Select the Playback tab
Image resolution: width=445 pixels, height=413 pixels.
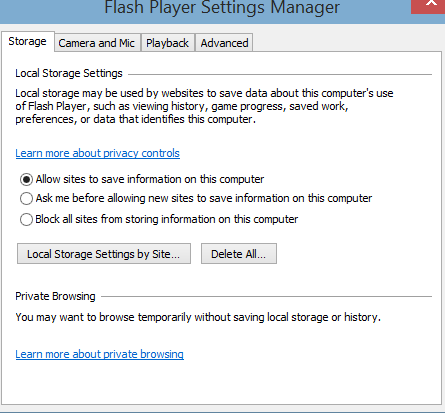coord(168,43)
